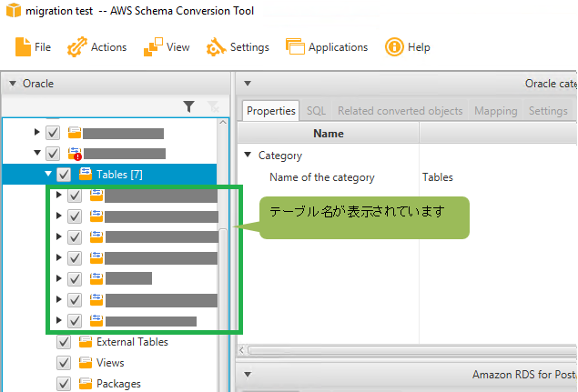Open the Actions menu

point(97,47)
